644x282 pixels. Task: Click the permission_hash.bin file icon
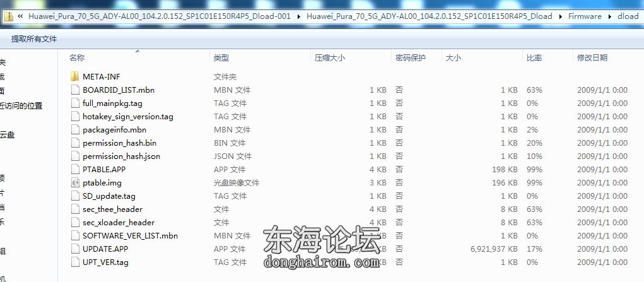[x=74, y=143]
